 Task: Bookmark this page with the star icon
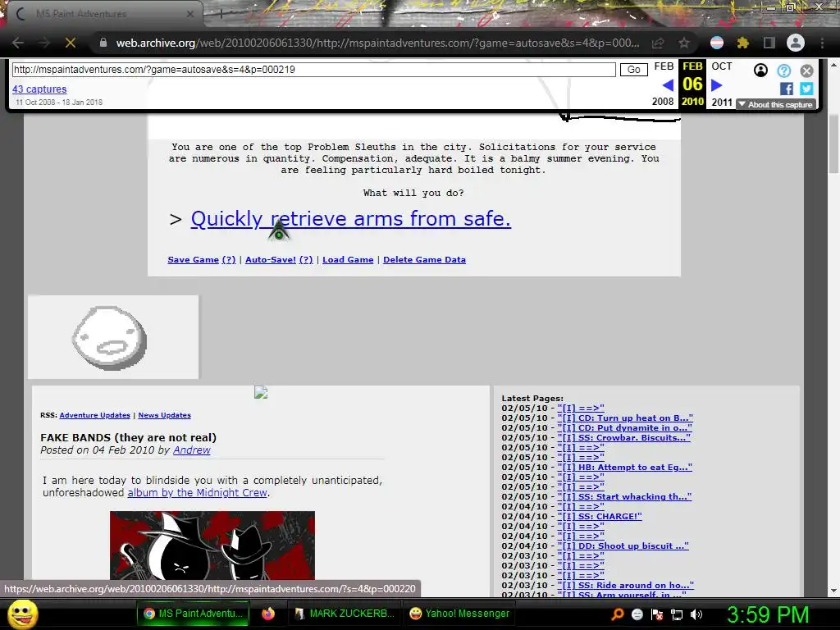[684, 43]
